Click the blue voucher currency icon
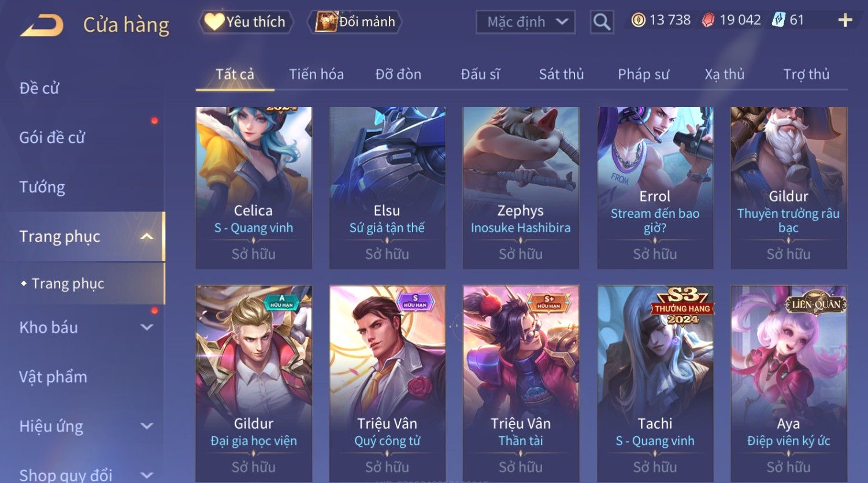The height and width of the screenshot is (483, 868). 778,20
